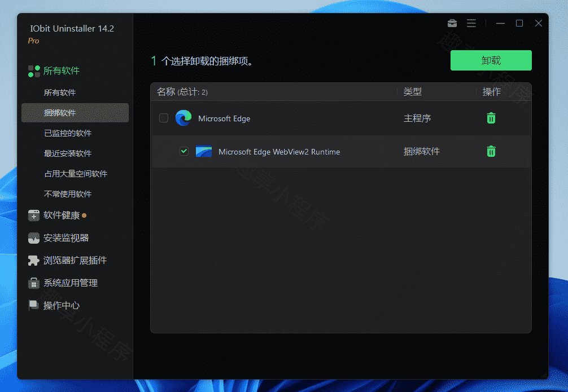Click the 捆绑软件 type cell in the table
Viewport: 568px width, 392px height.
tap(422, 151)
